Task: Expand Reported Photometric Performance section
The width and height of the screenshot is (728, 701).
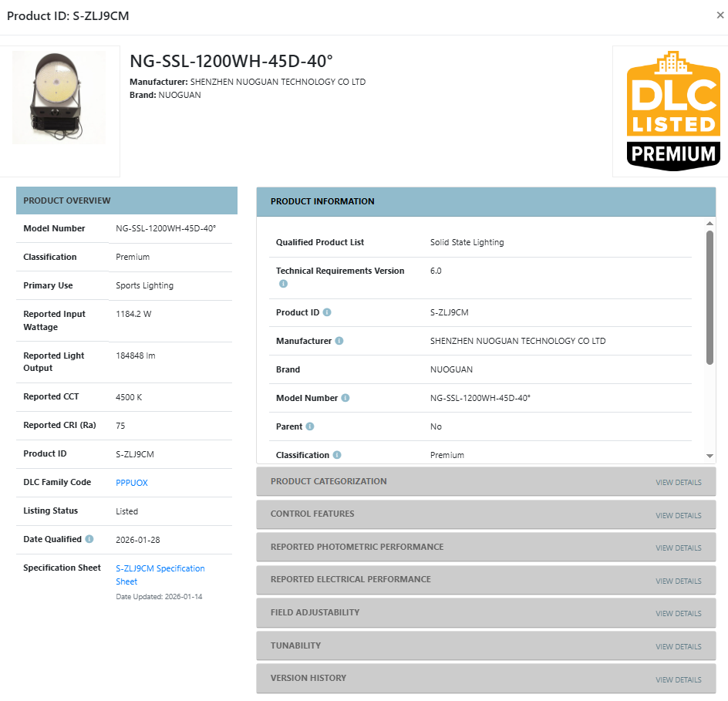Action: click(678, 548)
